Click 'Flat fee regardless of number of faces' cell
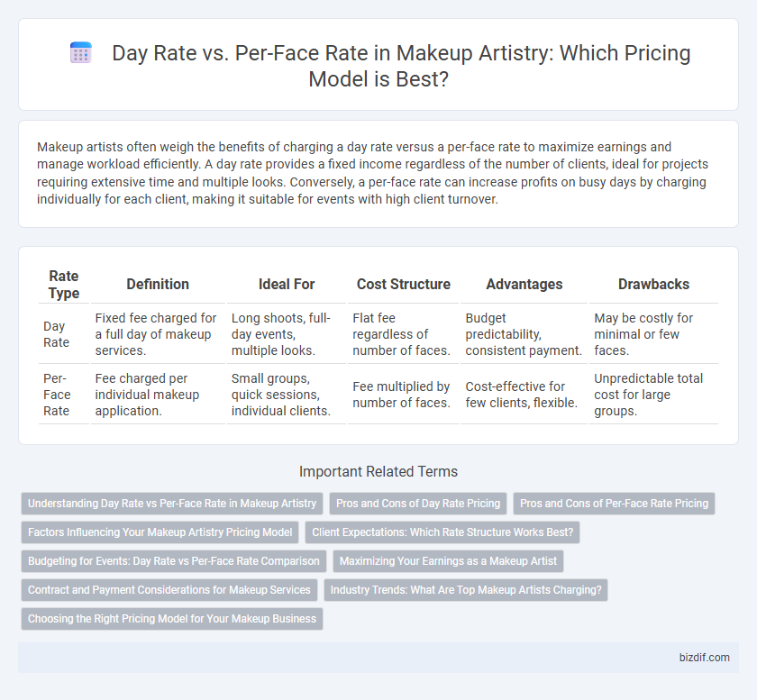This screenshot has width=757, height=700. pos(401,334)
